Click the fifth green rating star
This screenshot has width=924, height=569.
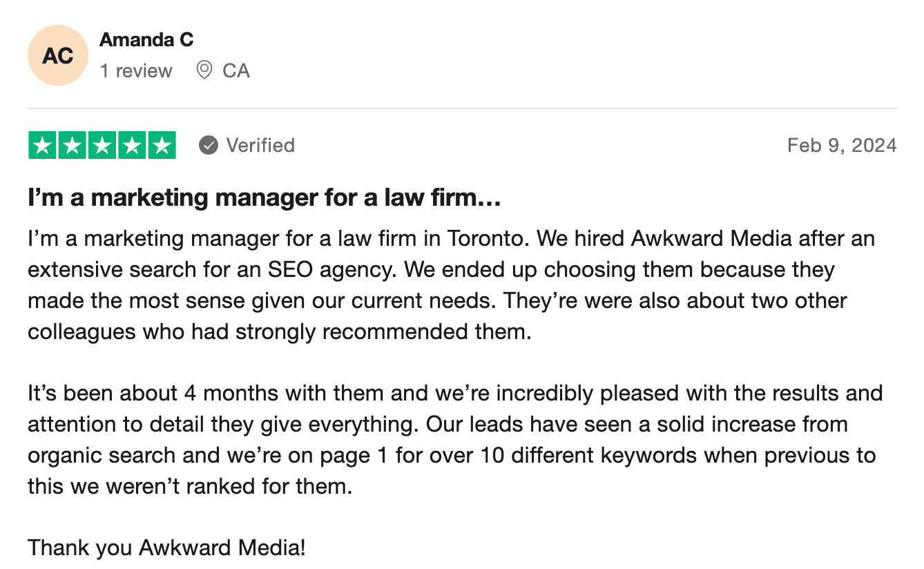click(162, 145)
